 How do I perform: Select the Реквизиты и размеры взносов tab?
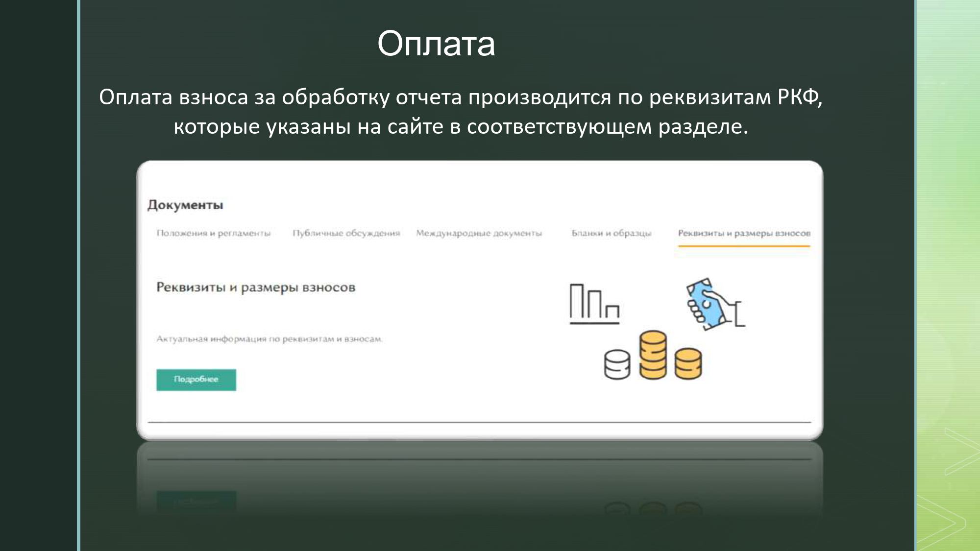point(744,233)
